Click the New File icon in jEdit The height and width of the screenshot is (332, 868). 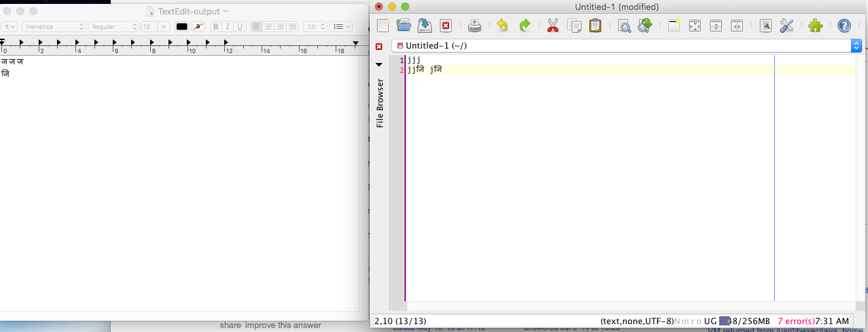[x=384, y=26]
